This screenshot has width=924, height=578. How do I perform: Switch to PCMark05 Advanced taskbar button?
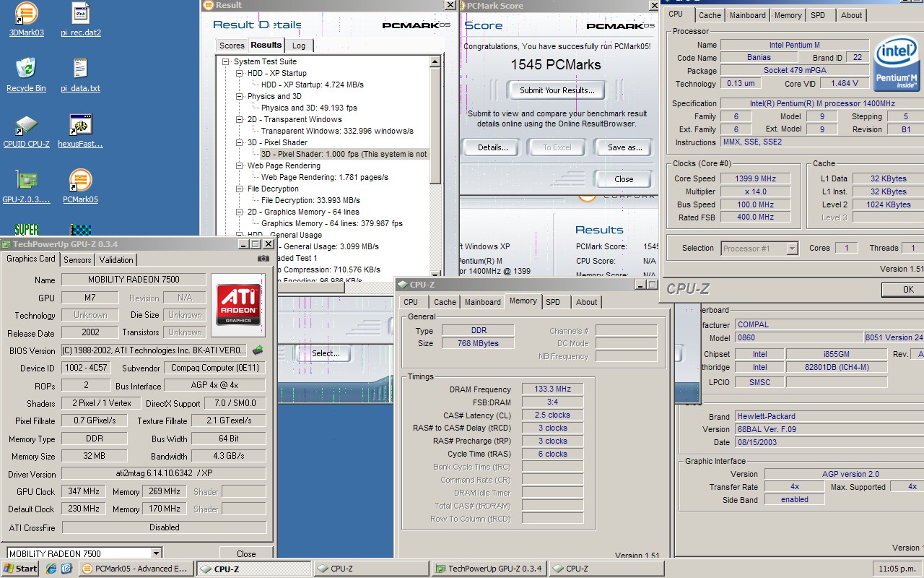click(136, 569)
